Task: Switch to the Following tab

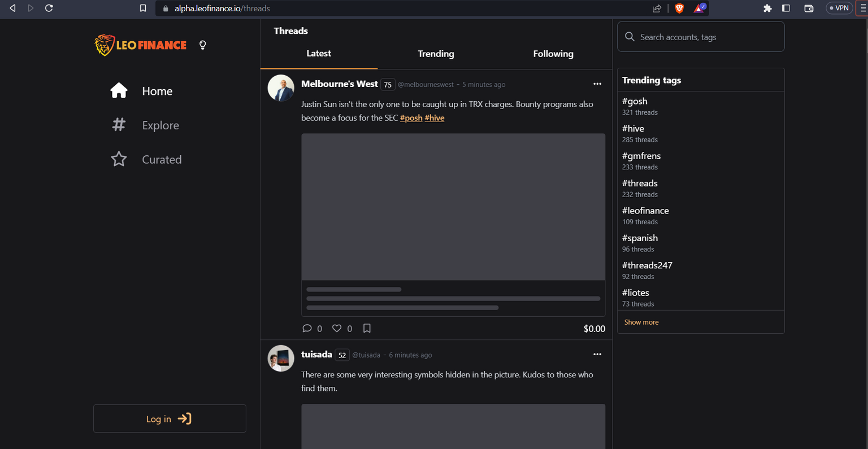Action: point(553,54)
